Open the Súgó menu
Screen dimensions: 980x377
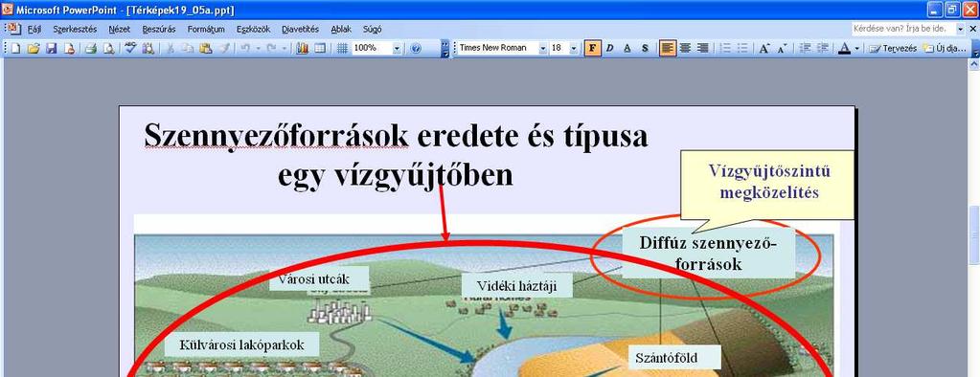[372, 29]
